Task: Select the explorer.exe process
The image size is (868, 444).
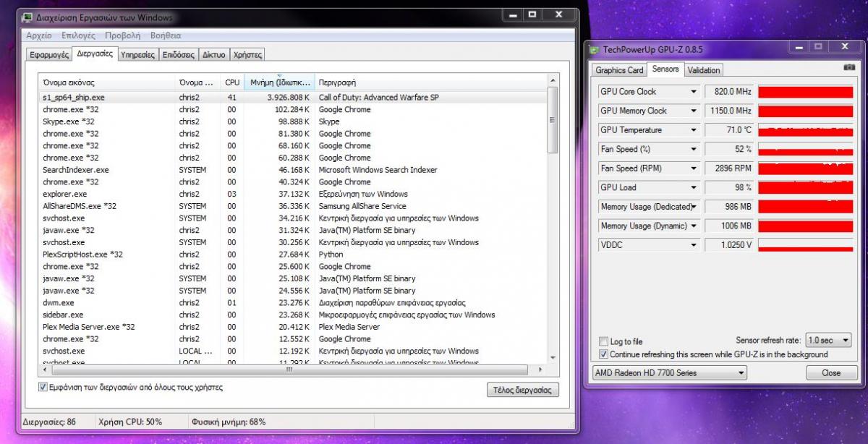Action: [293, 194]
